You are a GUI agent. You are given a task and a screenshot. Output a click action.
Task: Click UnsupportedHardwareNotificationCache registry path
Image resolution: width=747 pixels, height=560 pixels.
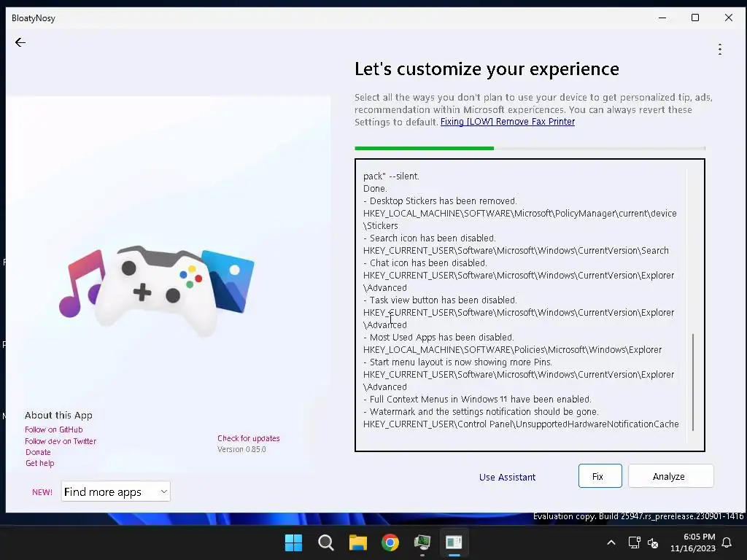tap(521, 424)
